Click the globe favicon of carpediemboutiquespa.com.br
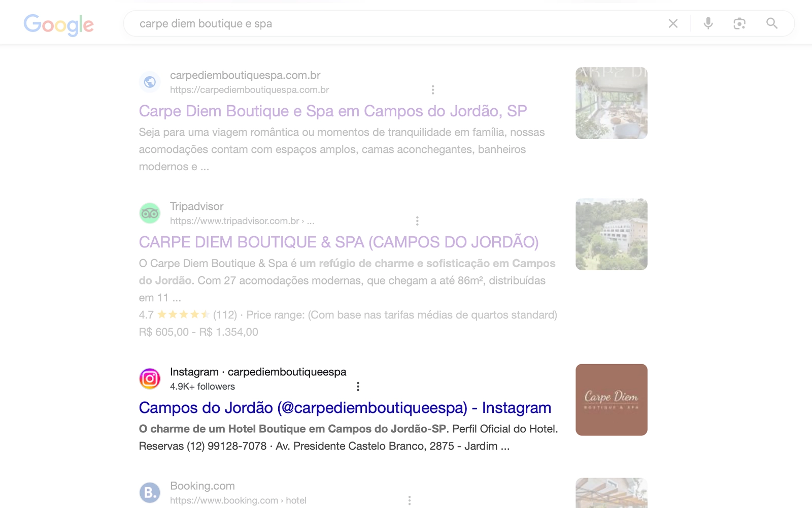The width and height of the screenshot is (812, 508). click(150, 82)
